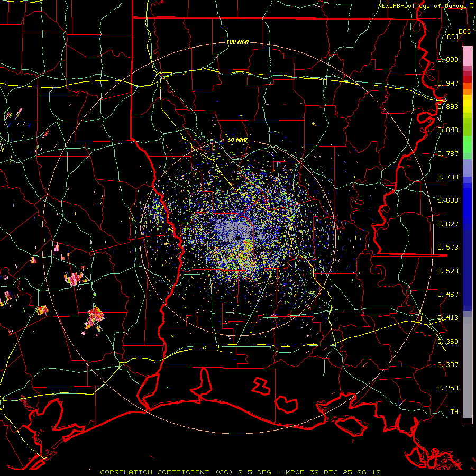
Task: Click the 0.840 scale value
Action: pyautogui.click(x=448, y=130)
